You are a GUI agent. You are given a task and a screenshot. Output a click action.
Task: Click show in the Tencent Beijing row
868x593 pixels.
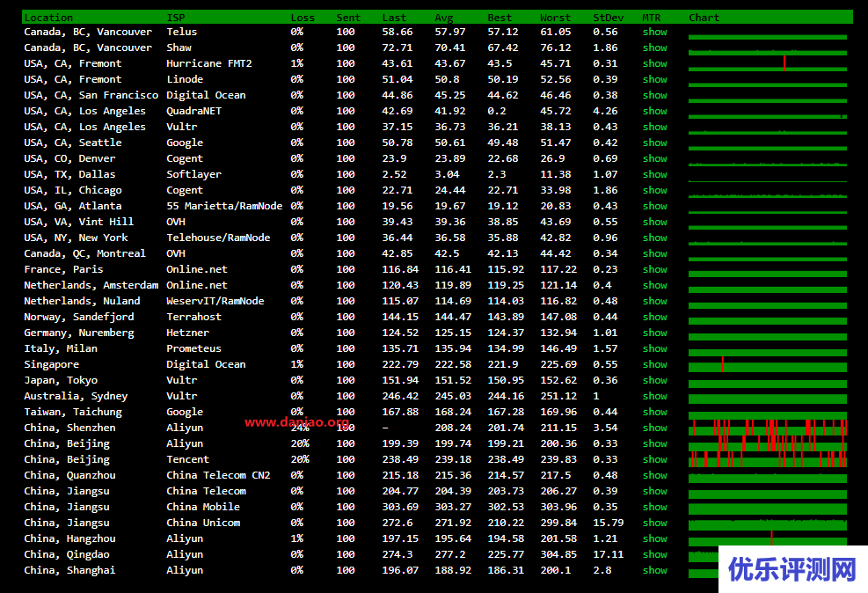click(x=654, y=459)
